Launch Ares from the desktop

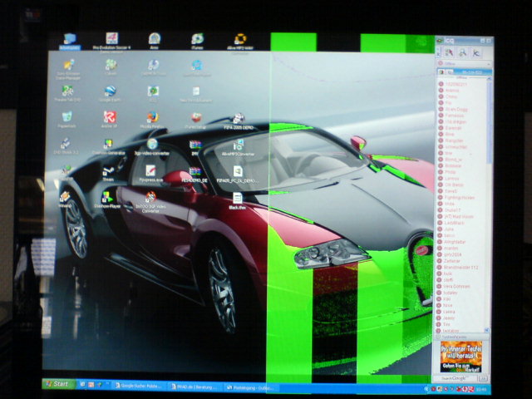[x=154, y=39]
